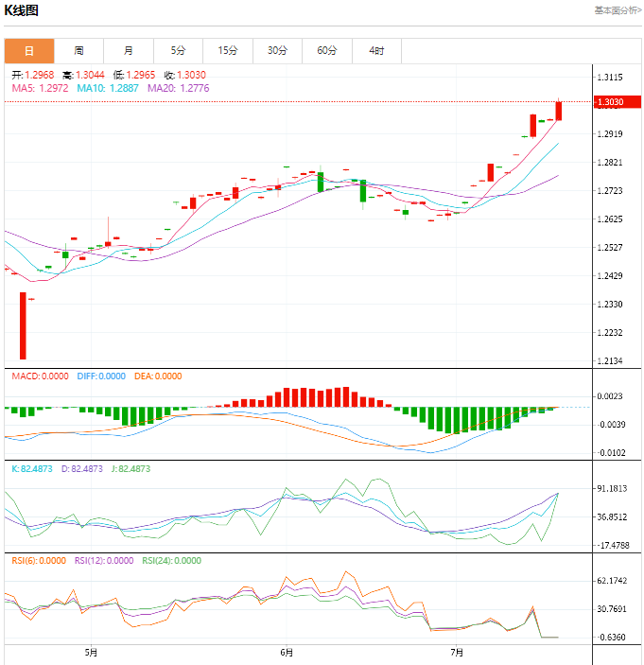This screenshot has width=644, height=665.
Task: Click the 1.2919 price axis label
Action: [x=610, y=134]
